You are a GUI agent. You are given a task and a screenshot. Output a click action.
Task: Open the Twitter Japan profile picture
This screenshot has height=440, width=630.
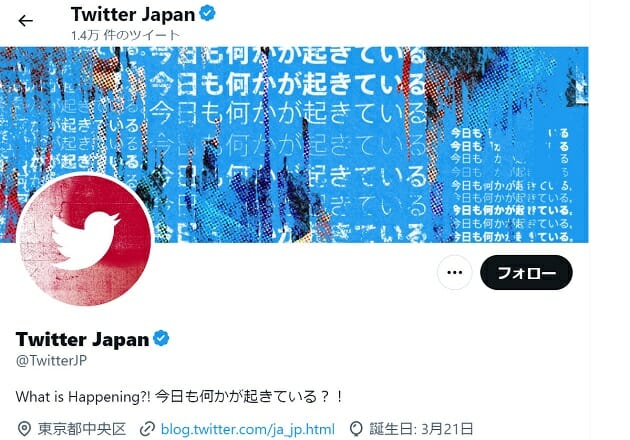click(x=85, y=239)
